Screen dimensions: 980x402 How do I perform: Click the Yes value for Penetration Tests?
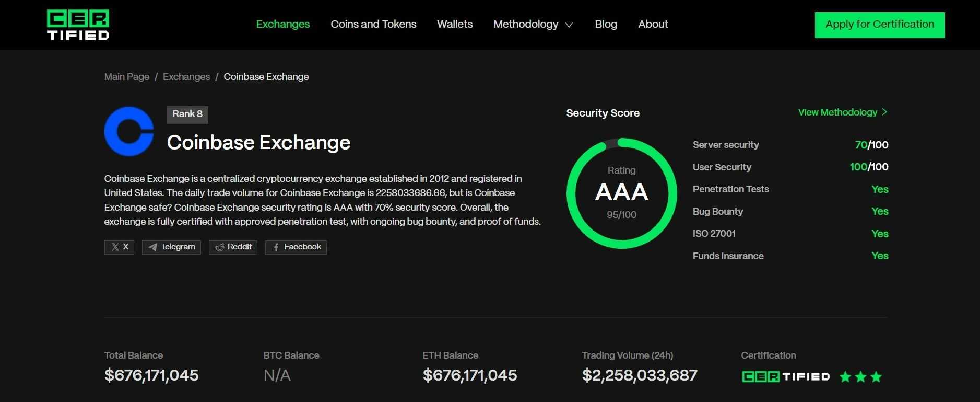(x=880, y=190)
